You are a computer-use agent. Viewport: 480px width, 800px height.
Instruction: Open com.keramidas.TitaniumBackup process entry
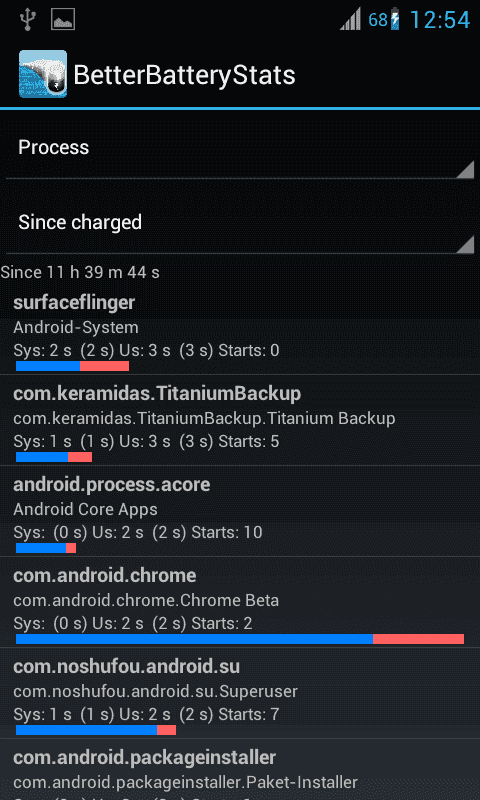240,420
